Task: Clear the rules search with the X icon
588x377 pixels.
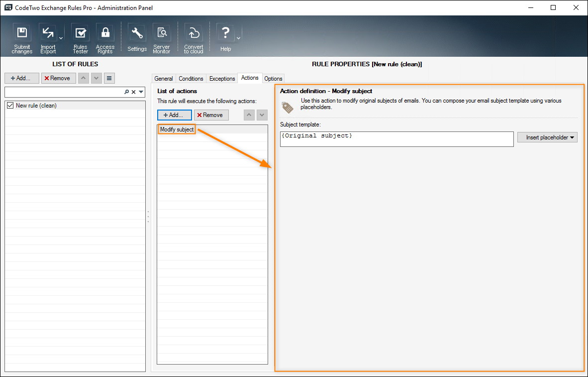Action: (x=133, y=92)
